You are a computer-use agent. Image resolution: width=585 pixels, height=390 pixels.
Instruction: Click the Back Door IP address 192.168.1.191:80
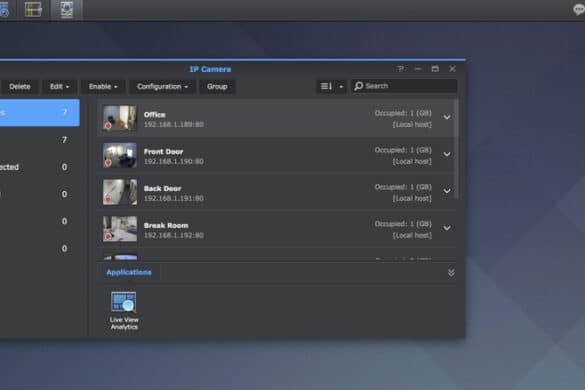click(174, 198)
